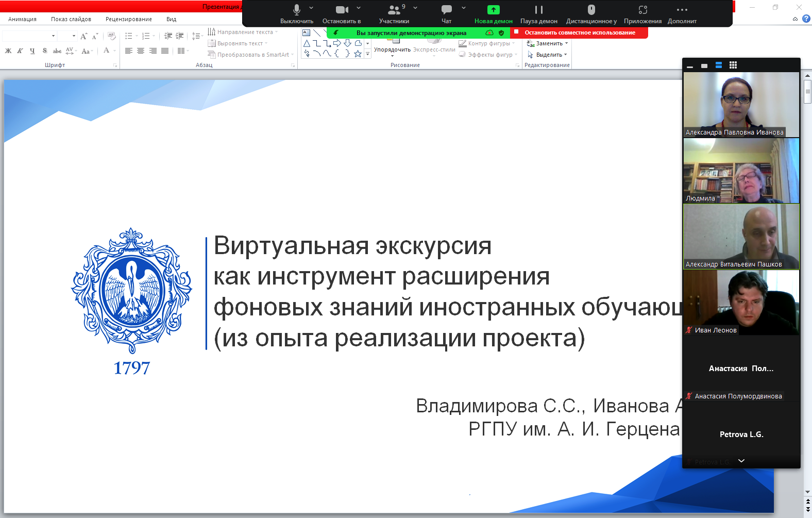Select the right arrow shape
The width and height of the screenshot is (812, 518).
click(337, 43)
